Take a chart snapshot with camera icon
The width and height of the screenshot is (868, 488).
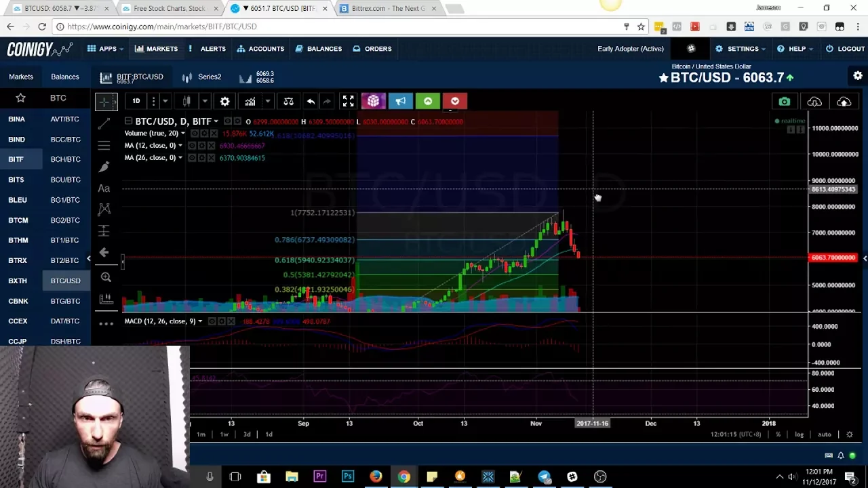pyautogui.click(x=784, y=102)
